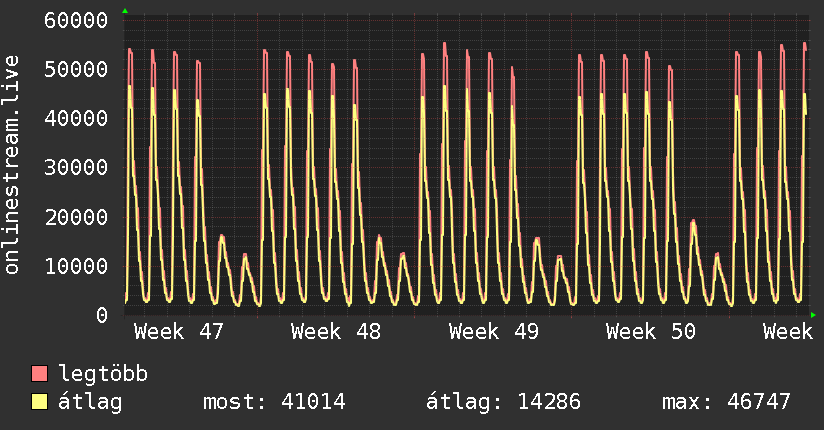
Task: Click the 30000 y-axis label
Action: point(76,168)
